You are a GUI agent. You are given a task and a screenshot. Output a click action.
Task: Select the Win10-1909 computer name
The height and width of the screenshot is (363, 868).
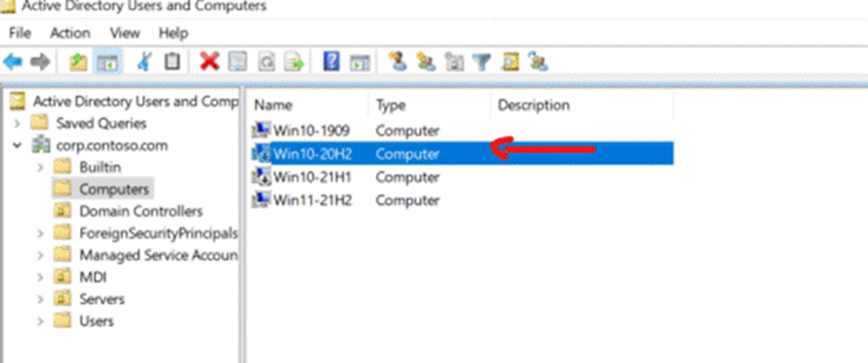pos(311,131)
